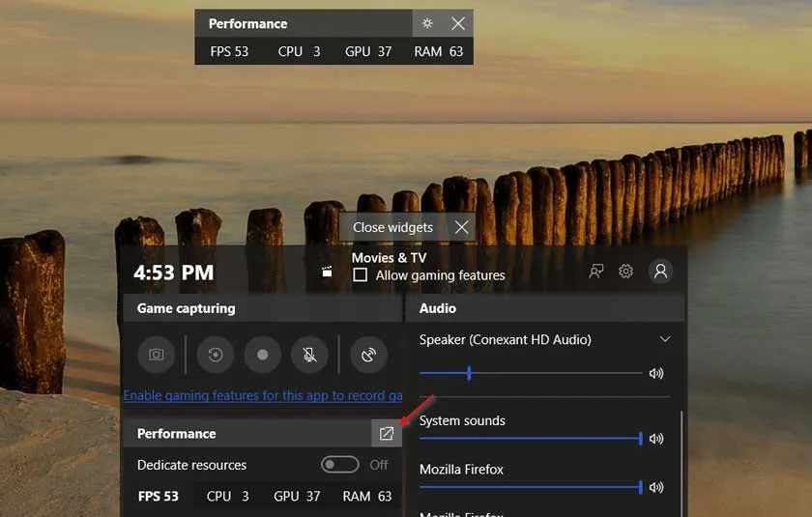Start recording with the round record button
This screenshot has width=812, height=517.
(262, 355)
